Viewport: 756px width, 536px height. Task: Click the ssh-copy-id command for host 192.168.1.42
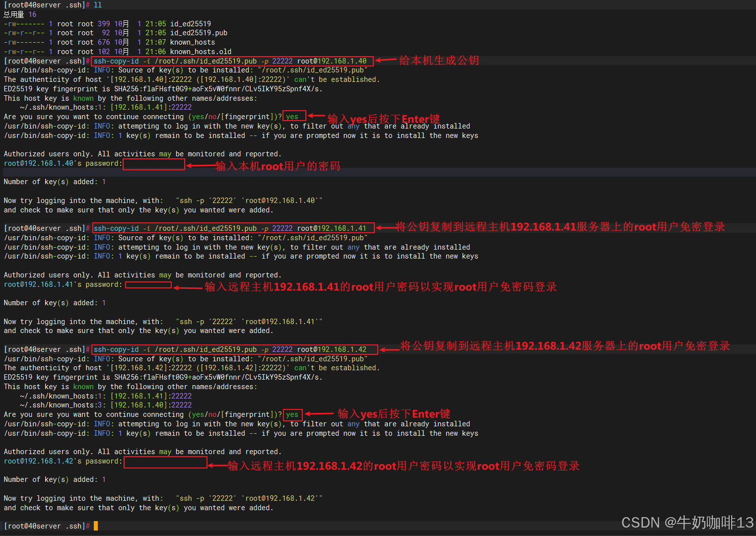[x=233, y=349]
